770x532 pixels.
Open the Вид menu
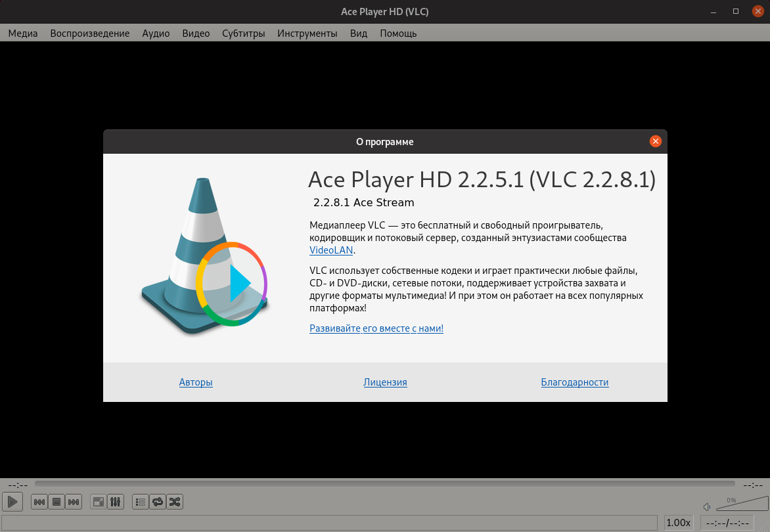click(x=359, y=33)
